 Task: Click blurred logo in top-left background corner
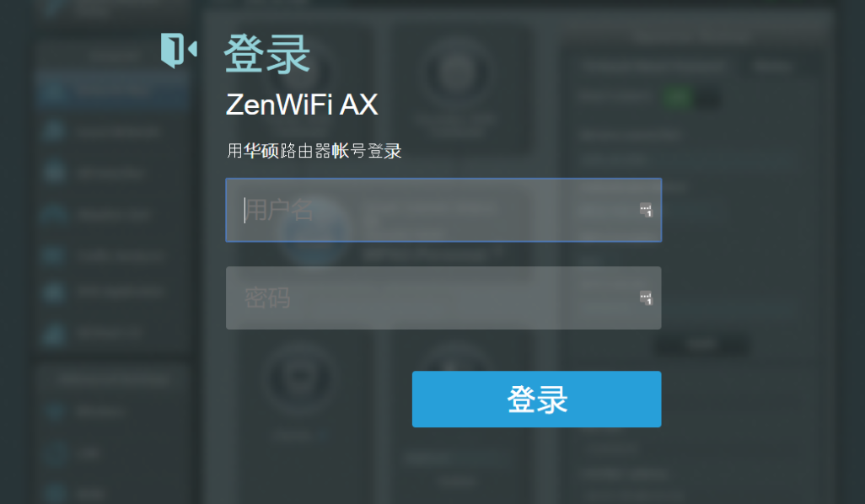click(x=54, y=8)
